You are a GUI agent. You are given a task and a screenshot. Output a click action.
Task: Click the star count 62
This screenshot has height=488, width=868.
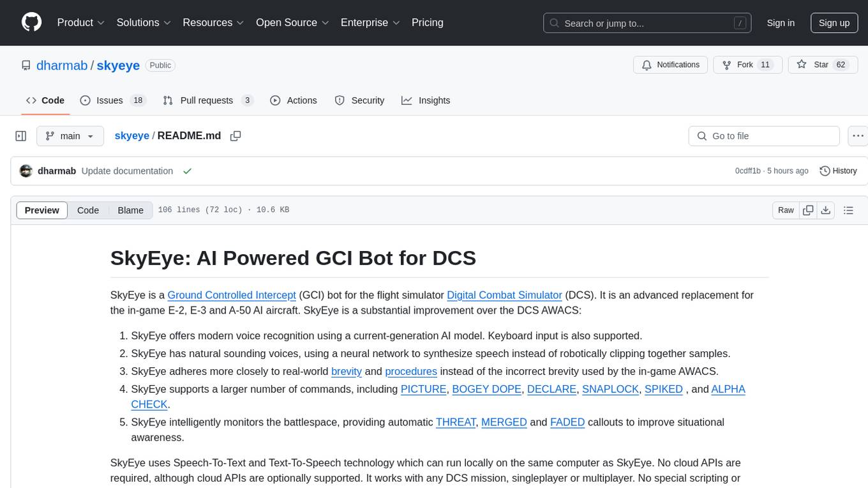pos(841,65)
